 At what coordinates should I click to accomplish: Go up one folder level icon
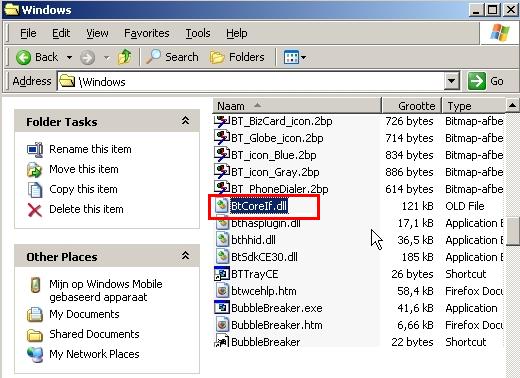pyautogui.click(x=124, y=57)
